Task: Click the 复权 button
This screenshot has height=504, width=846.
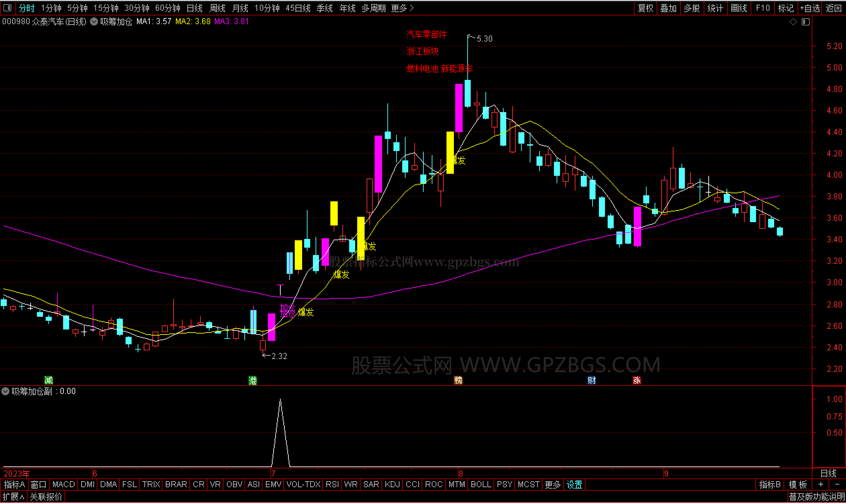Action: coord(645,8)
